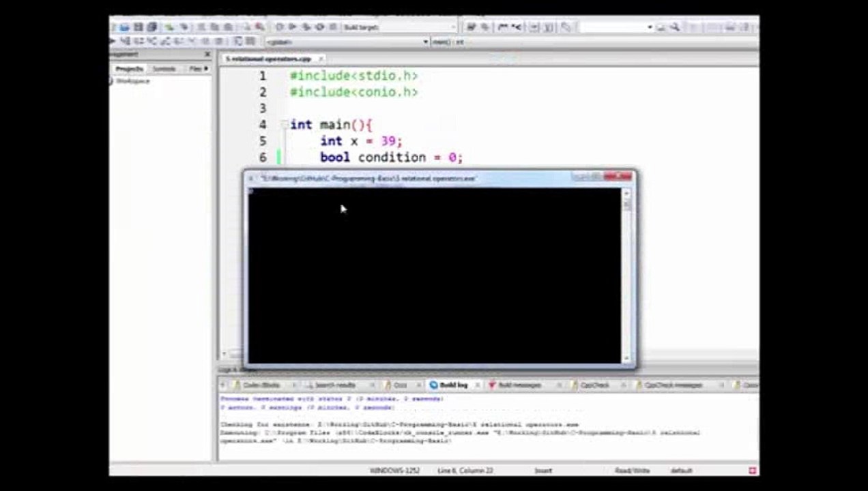Open the Code::Blocks log tab
This screenshot has height=491, width=868.
pos(262,385)
